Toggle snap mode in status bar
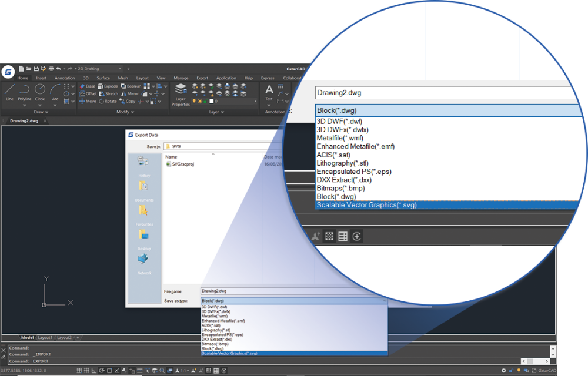Viewport: 588px width, 376px height. [x=79, y=370]
